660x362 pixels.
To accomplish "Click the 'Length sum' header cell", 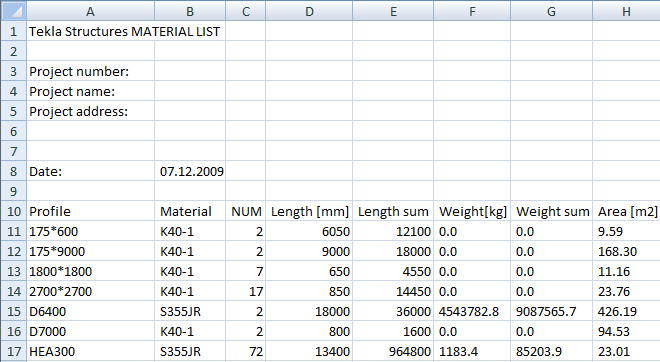I will [393, 211].
